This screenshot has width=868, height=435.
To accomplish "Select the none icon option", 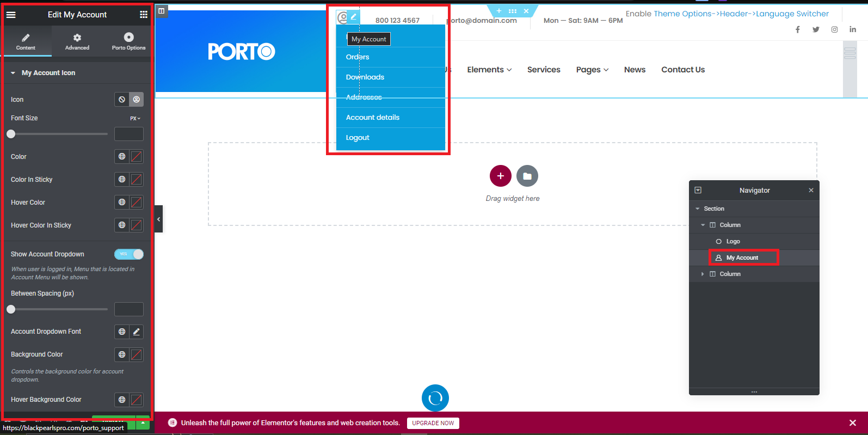I will 122,100.
